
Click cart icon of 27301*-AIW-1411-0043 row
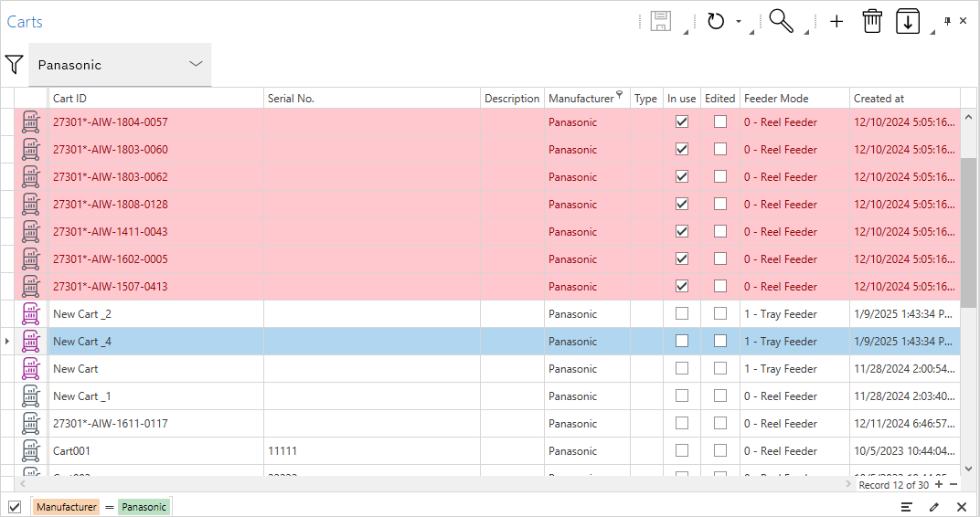coord(31,232)
